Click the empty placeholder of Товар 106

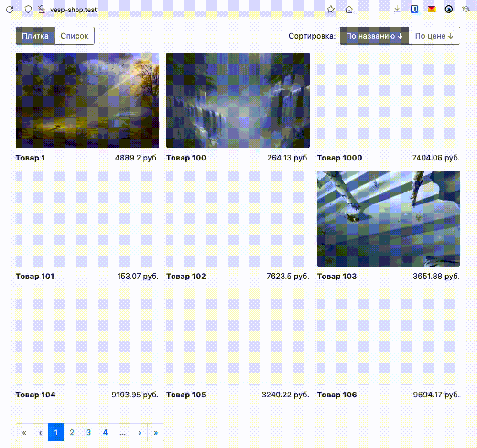pos(389,337)
